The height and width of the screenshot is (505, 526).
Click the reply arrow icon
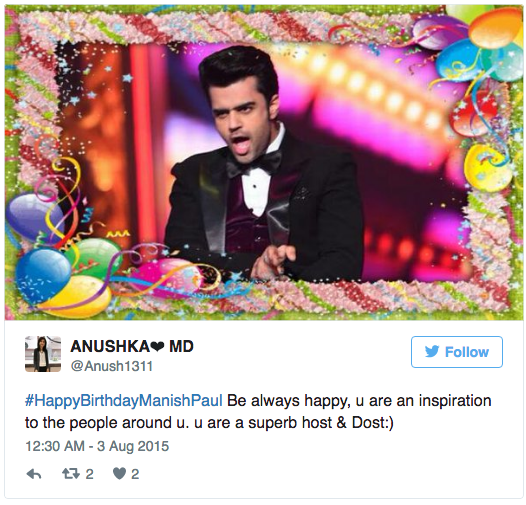coord(34,474)
